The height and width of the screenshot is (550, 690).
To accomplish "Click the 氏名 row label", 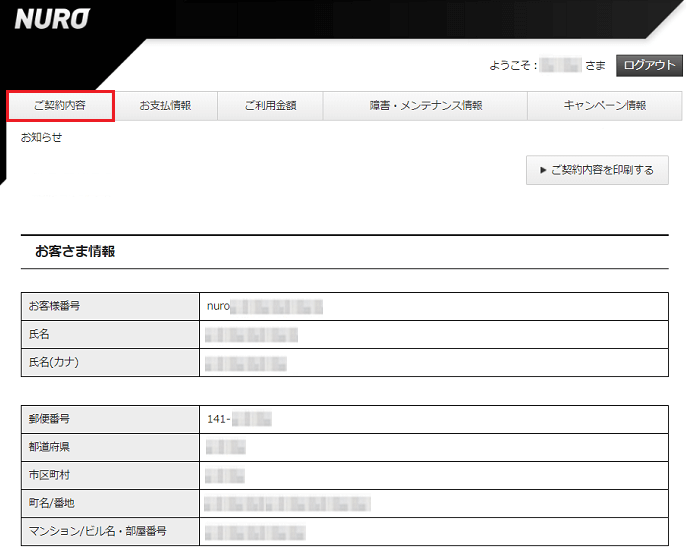I will point(39,334).
